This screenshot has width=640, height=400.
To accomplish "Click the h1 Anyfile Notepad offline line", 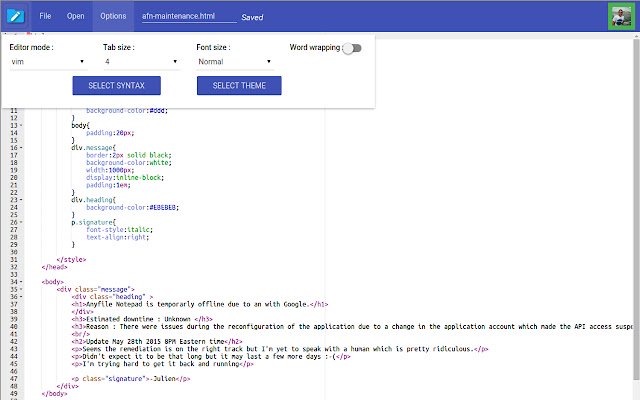I will tap(200, 304).
